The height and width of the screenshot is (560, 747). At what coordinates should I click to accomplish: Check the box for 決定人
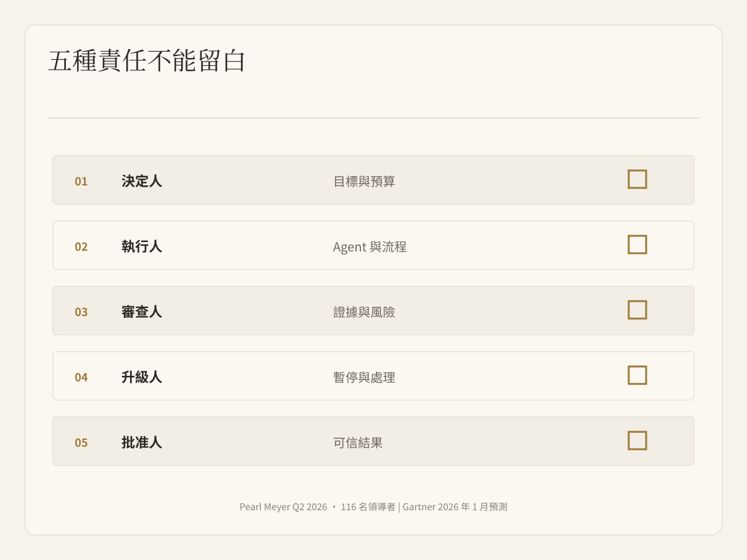pyautogui.click(x=637, y=179)
